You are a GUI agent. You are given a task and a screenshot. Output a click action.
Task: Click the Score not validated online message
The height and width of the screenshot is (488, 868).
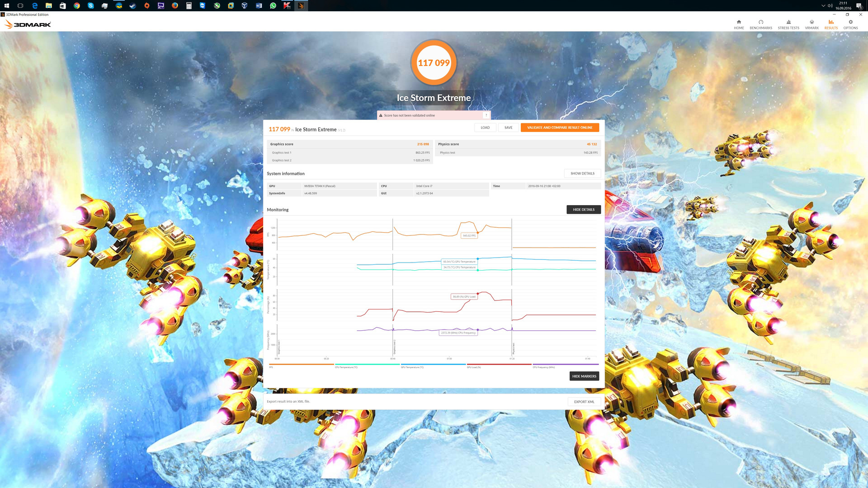click(x=409, y=116)
